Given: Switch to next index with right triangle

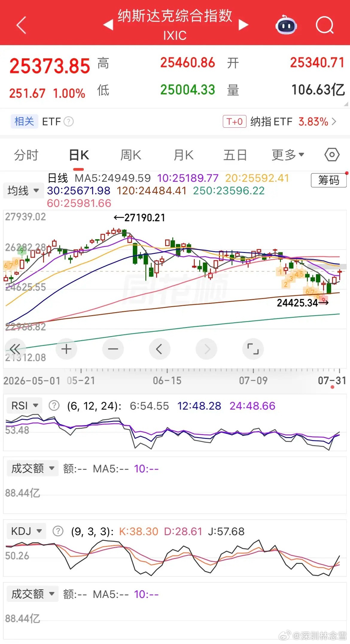Looking at the screenshot, I should click(244, 25).
